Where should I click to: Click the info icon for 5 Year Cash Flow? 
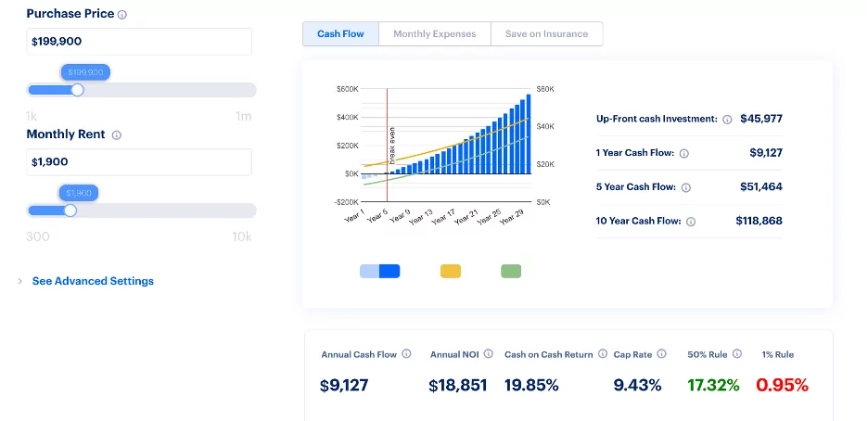coord(686,187)
